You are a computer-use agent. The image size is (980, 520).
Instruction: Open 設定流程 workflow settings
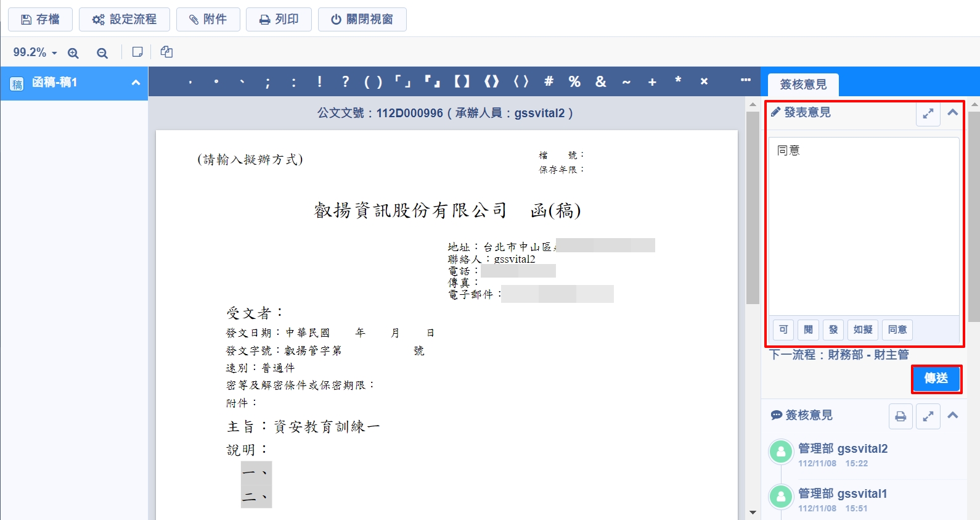click(125, 20)
